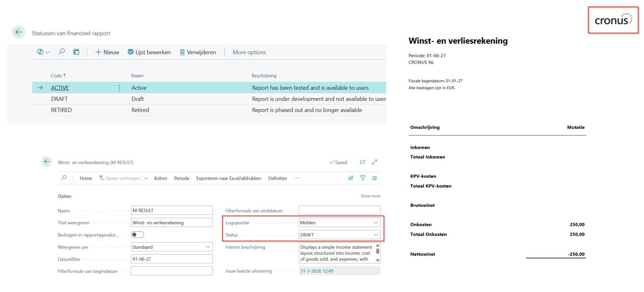Go back from Statussen van financieel rapport page

click(x=18, y=32)
